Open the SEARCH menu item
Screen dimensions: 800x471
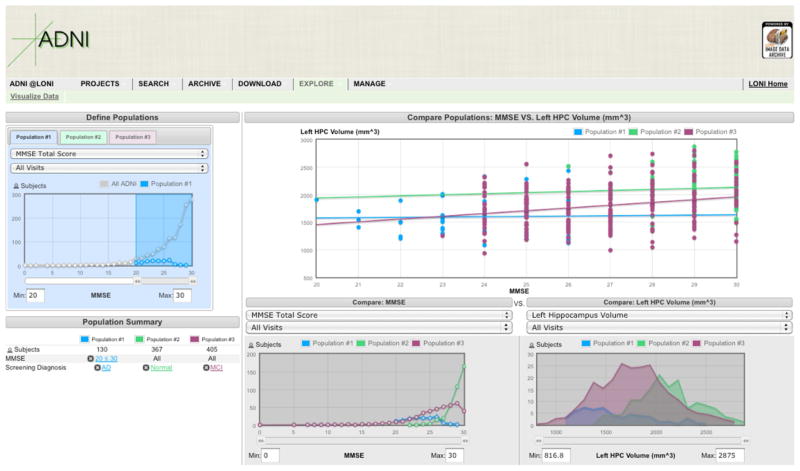click(x=153, y=84)
